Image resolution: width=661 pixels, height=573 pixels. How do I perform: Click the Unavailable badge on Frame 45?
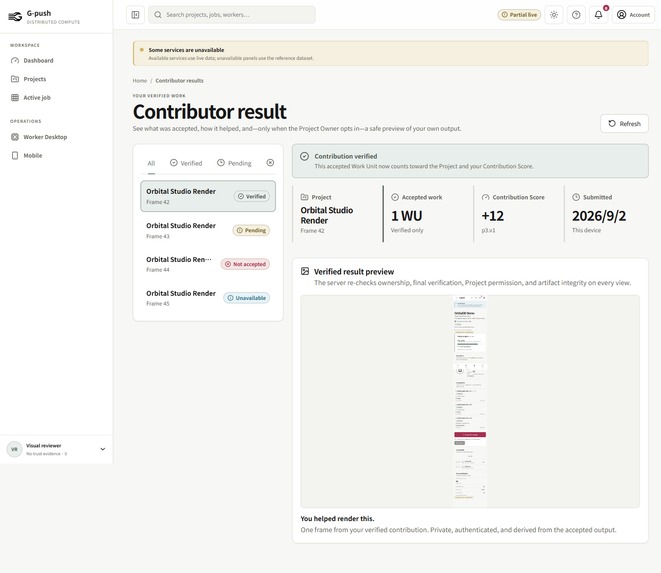click(247, 298)
